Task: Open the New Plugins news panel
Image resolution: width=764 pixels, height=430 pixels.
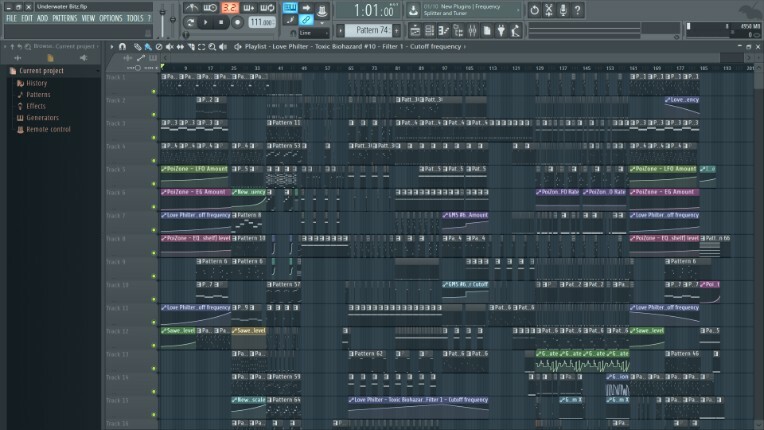Action: click(469, 10)
